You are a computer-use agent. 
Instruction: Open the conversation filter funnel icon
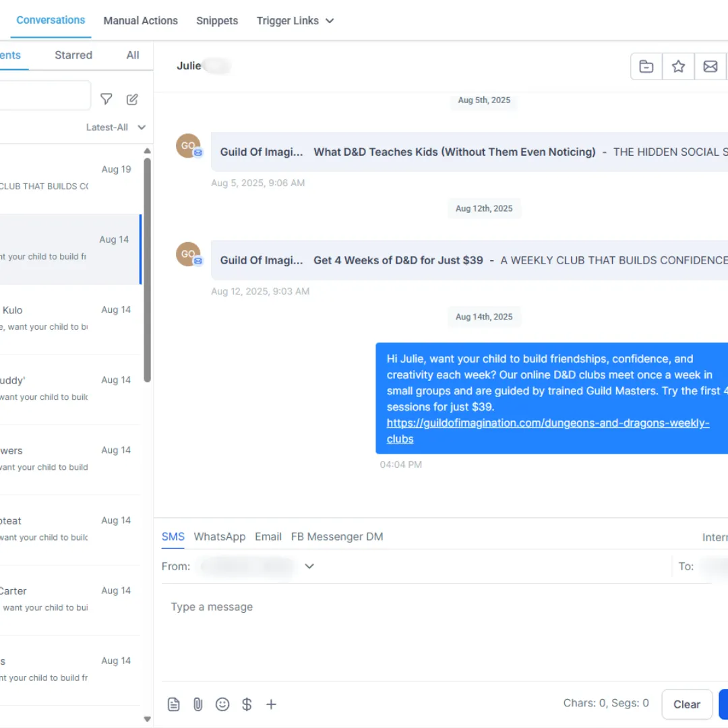click(107, 99)
